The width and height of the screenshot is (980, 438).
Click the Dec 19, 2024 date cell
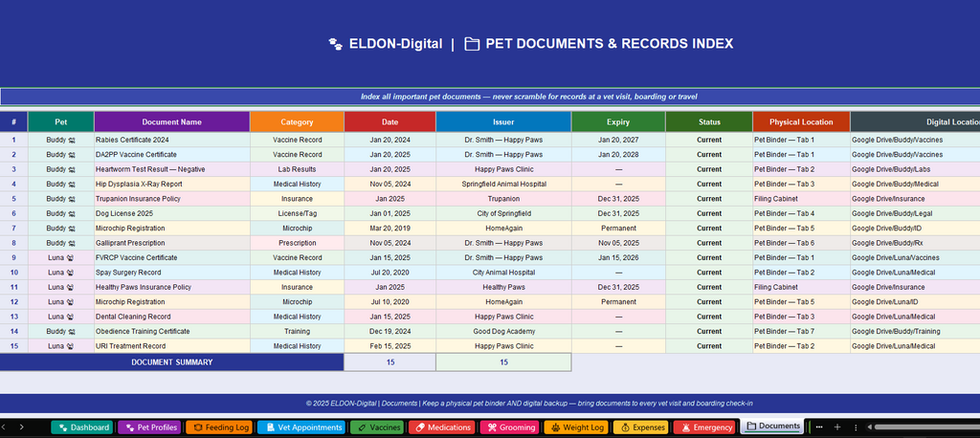(390, 331)
